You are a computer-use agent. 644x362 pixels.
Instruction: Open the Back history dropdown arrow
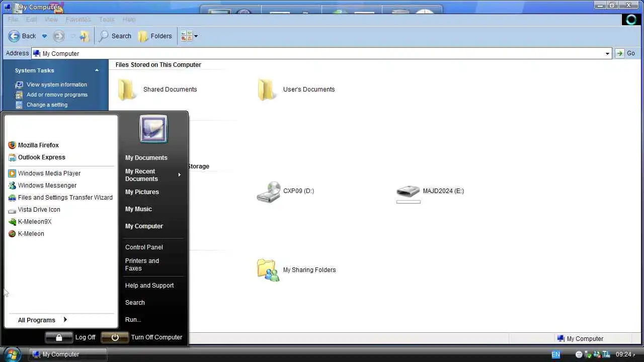click(44, 36)
